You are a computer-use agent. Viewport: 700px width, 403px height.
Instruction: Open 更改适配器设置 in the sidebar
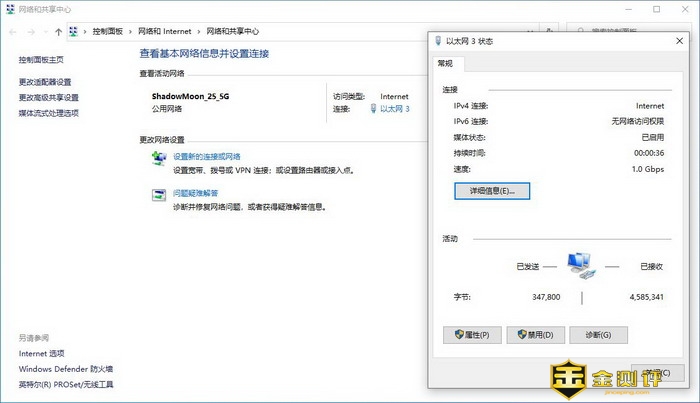point(45,82)
